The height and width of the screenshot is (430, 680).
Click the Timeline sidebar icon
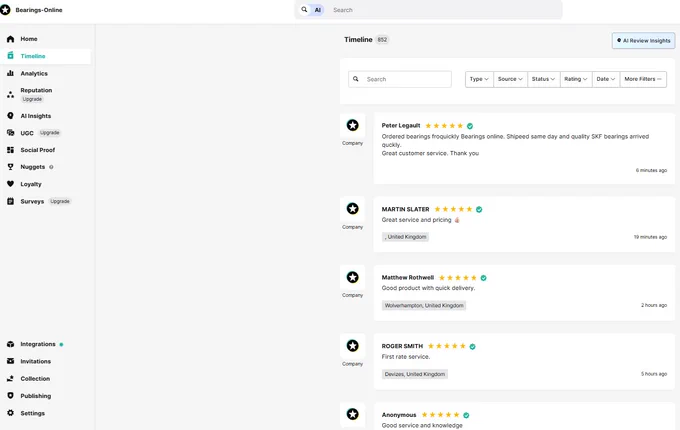(x=10, y=56)
